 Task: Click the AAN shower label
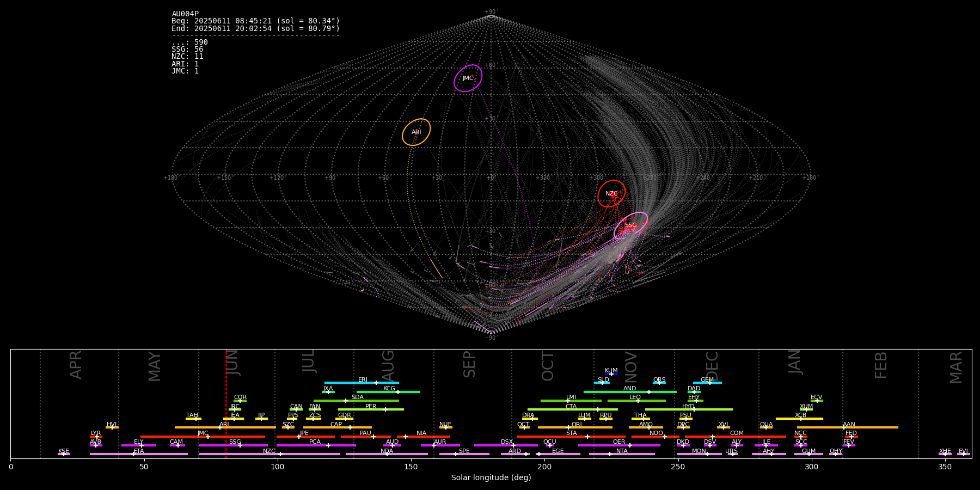point(849,425)
